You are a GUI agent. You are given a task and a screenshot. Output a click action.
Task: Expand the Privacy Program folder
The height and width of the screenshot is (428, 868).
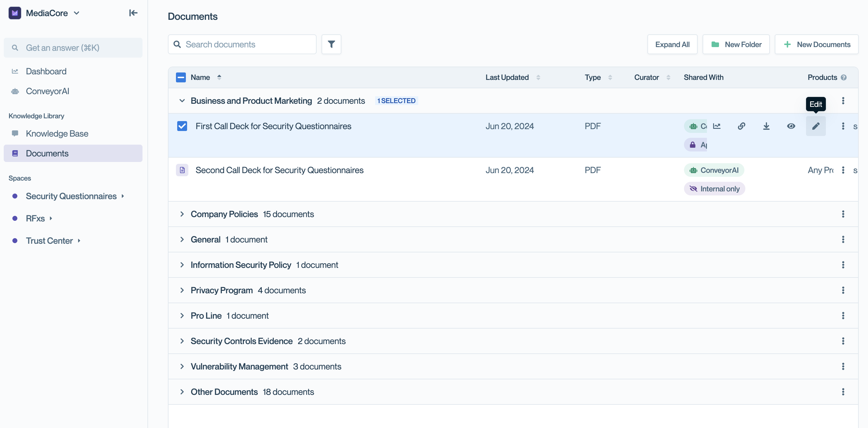pyautogui.click(x=182, y=290)
